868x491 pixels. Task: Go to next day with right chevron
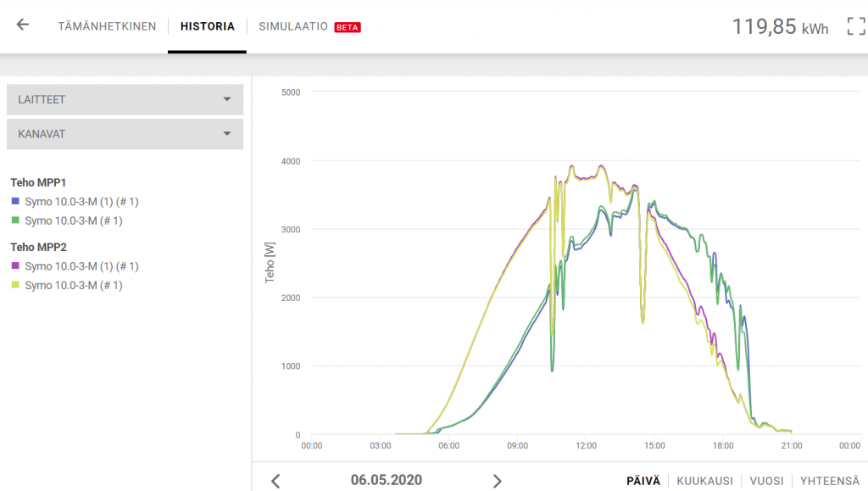point(498,481)
